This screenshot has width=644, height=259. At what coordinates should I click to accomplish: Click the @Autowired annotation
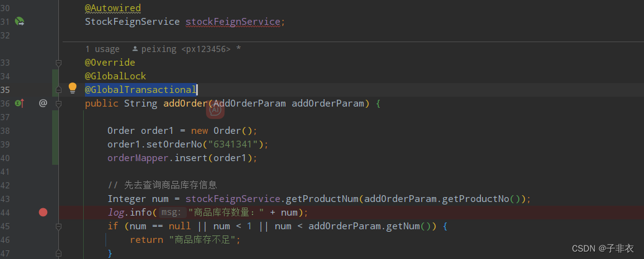[x=113, y=8]
